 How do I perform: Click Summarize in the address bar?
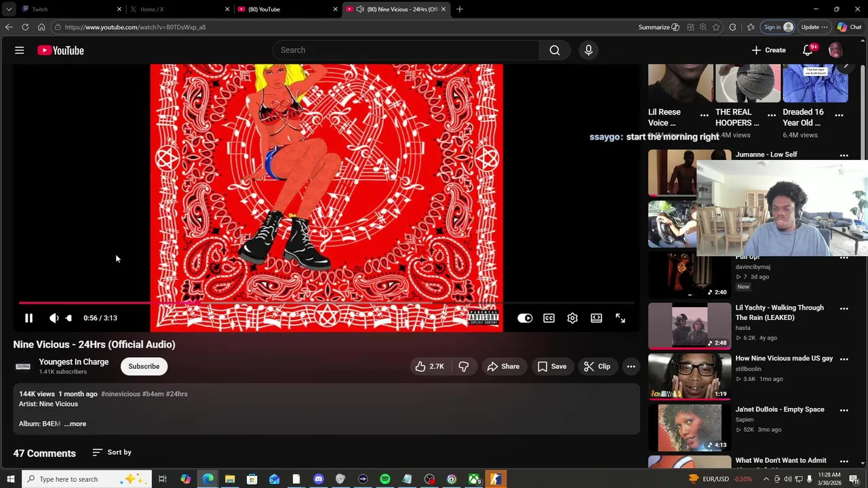coord(658,27)
